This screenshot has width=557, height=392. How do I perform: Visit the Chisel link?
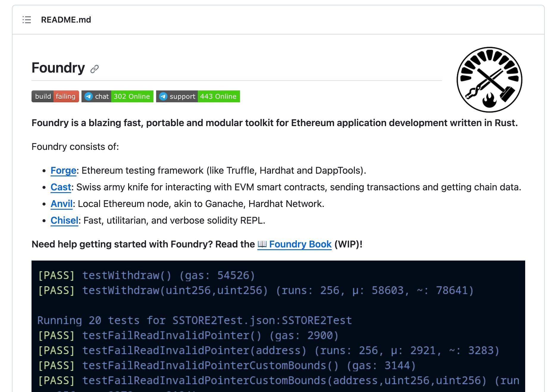click(x=64, y=220)
